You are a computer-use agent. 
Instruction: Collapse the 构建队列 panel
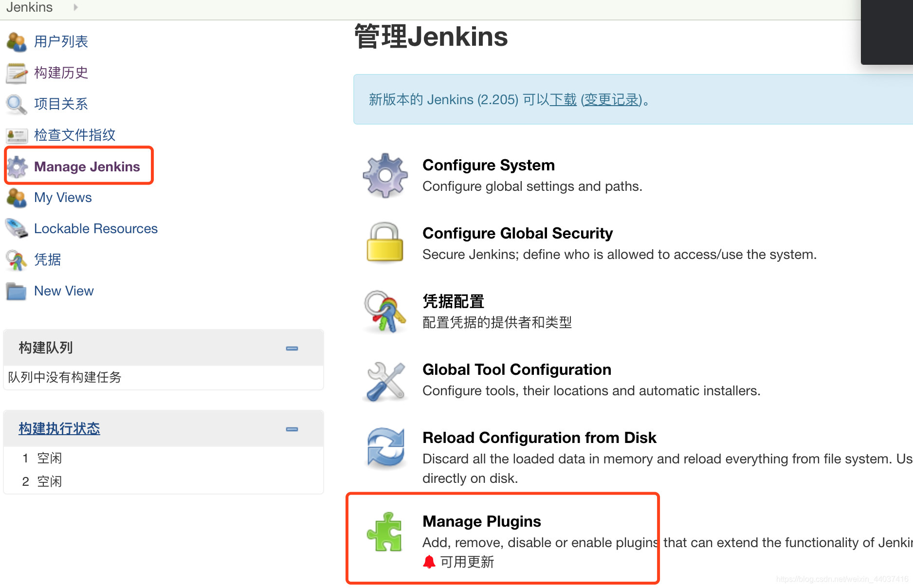click(292, 349)
